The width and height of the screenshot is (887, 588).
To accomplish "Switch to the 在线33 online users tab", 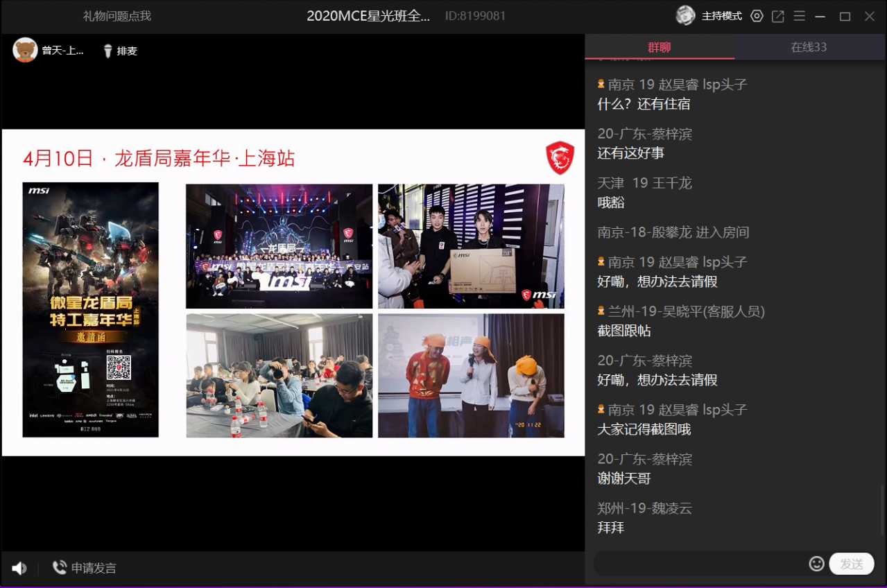I will pyautogui.click(x=809, y=47).
